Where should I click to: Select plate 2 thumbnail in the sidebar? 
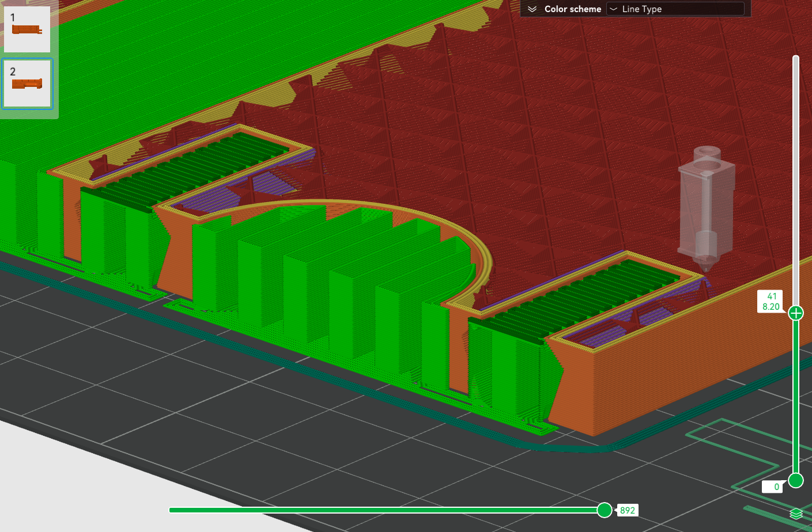click(x=27, y=83)
